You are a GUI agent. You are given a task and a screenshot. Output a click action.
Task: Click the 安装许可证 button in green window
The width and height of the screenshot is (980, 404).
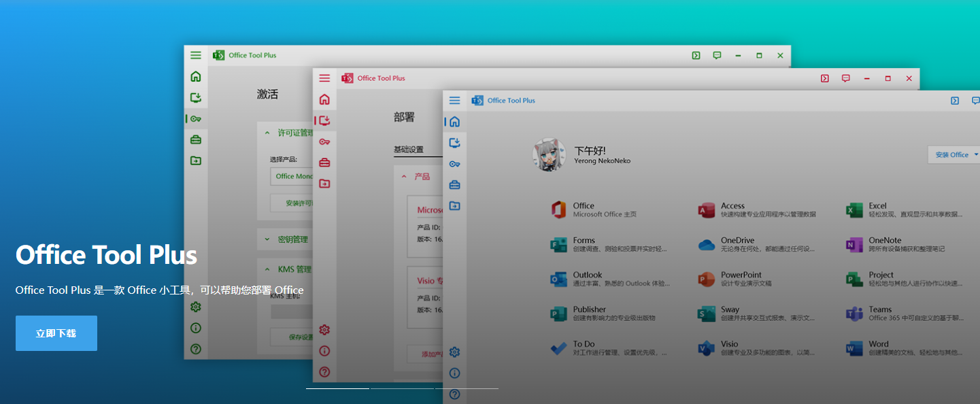pyautogui.click(x=292, y=203)
